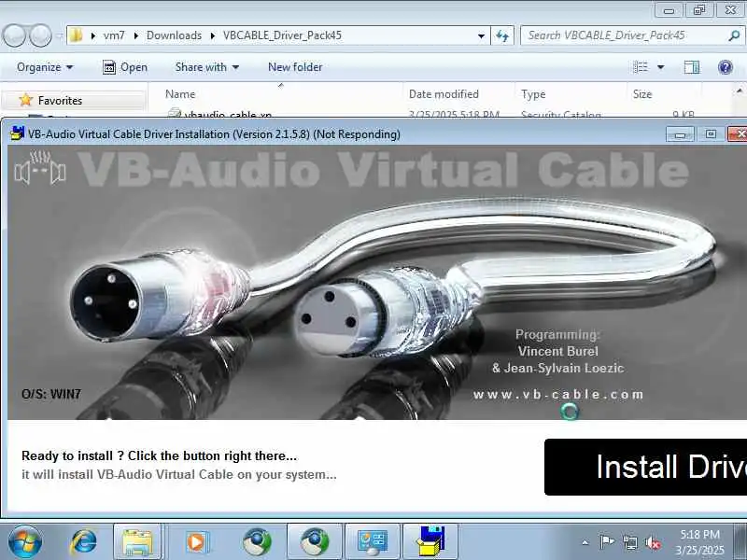Click the folder icon in the address bar

coord(77,35)
